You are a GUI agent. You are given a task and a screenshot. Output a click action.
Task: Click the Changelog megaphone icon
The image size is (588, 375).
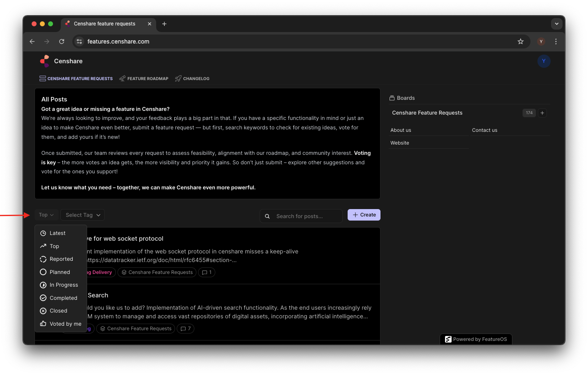(x=178, y=78)
